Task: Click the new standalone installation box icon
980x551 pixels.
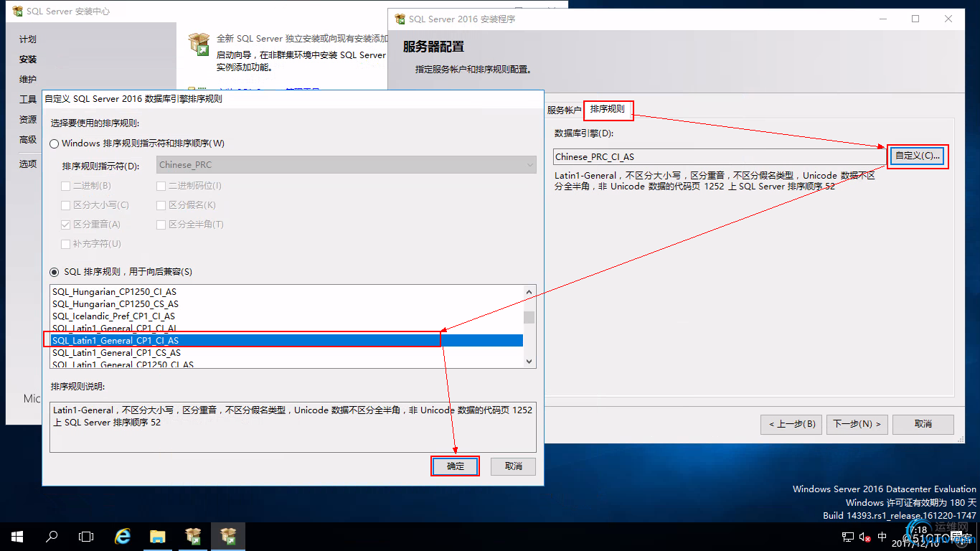Action: coord(199,44)
